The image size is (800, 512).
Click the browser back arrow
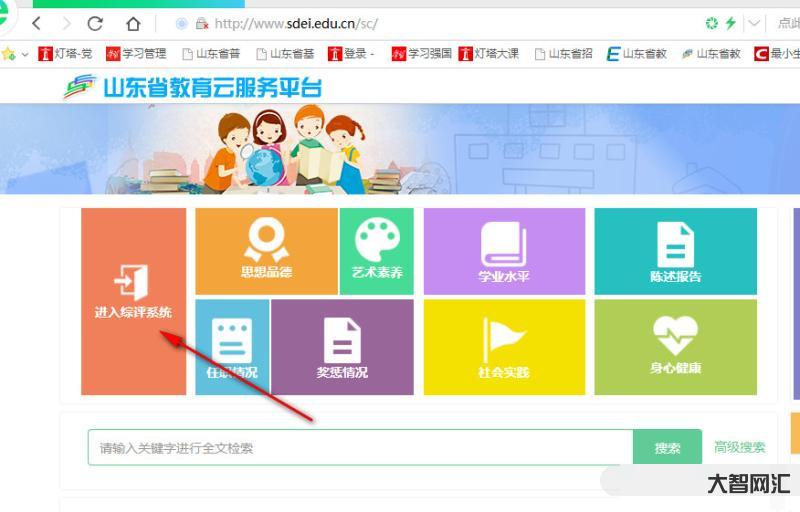coord(36,23)
